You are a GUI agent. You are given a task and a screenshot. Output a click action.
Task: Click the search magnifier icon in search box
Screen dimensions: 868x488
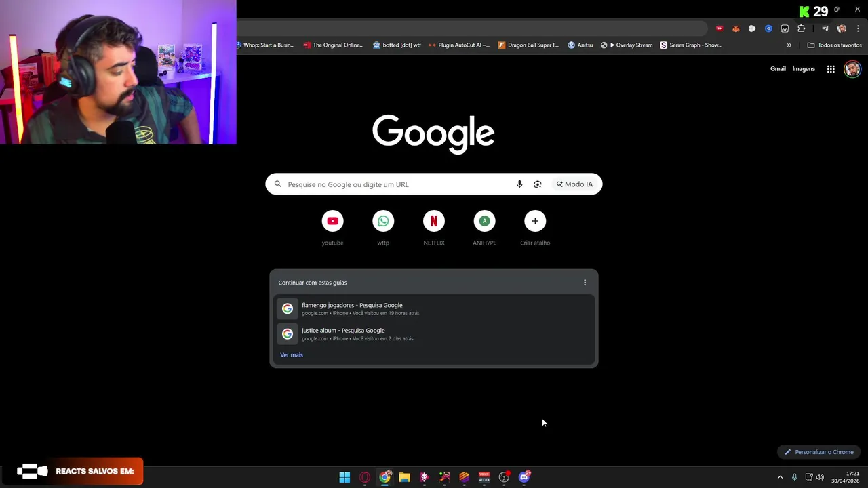(278, 184)
